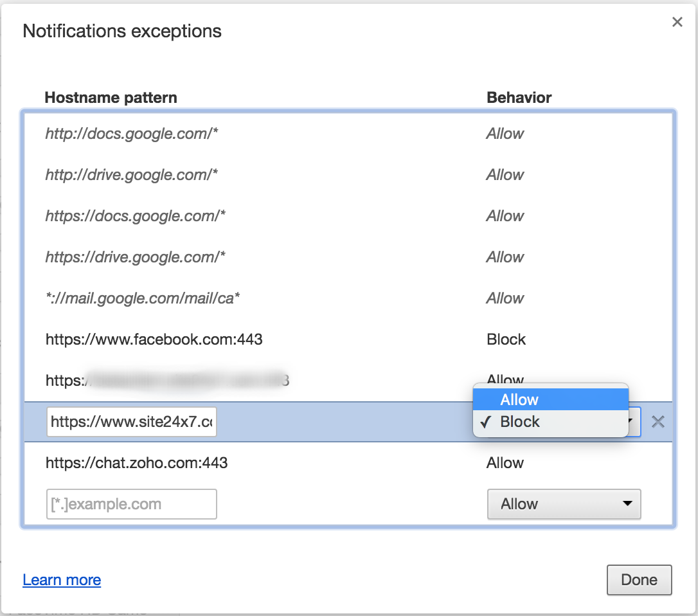Select the www.facebook.com:443 exception row

154,340
